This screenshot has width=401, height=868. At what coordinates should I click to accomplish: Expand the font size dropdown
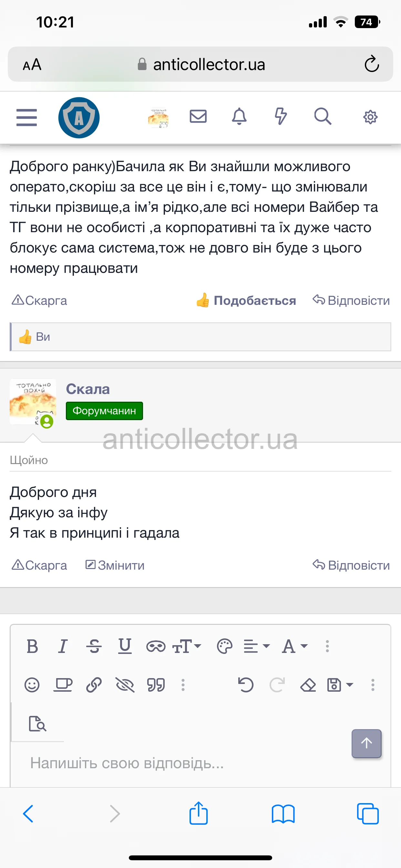pos(187,646)
